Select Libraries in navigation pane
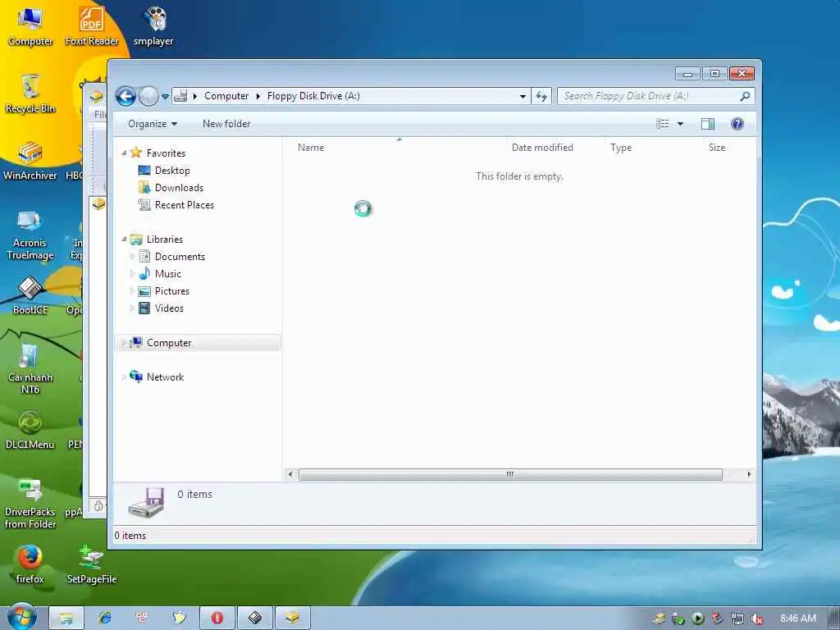Viewport: 840px width, 630px height. click(x=164, y=240)
